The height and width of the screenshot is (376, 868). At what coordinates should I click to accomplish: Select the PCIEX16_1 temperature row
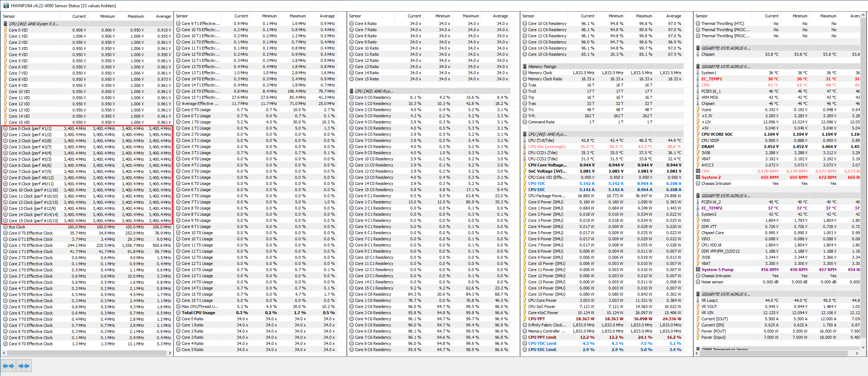coord(778,91)
